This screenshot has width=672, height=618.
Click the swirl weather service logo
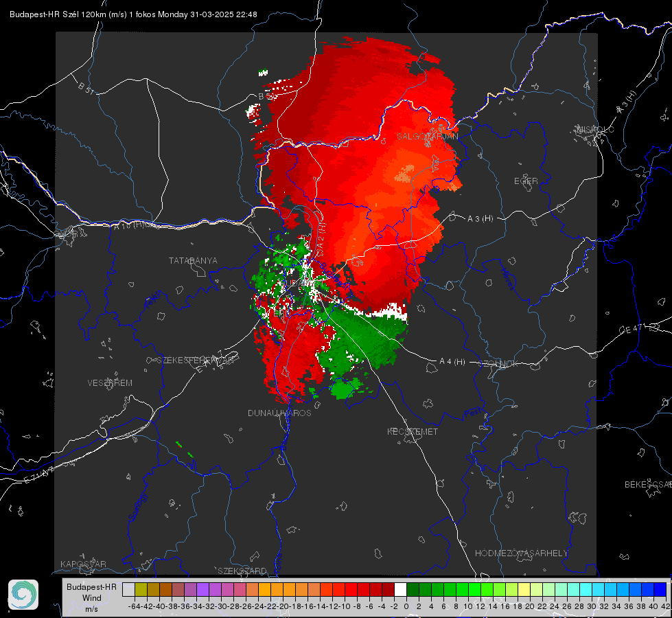click(23, 595)
